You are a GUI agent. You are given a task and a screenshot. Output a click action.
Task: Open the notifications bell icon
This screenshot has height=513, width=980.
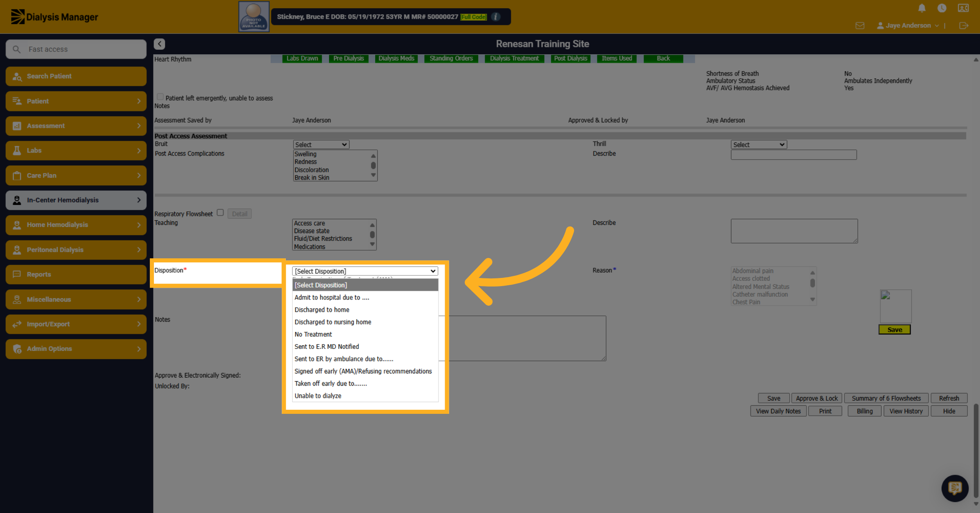point(922,8)
